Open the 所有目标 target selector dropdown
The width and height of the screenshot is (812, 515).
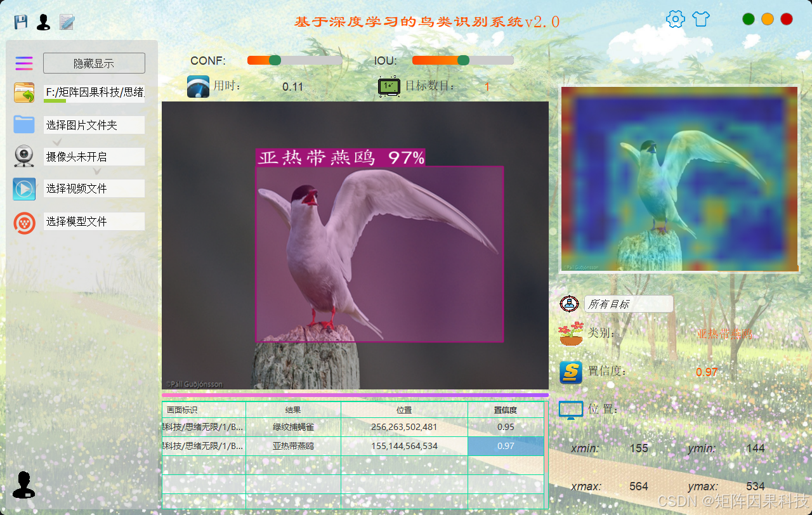tap(629, 304)
